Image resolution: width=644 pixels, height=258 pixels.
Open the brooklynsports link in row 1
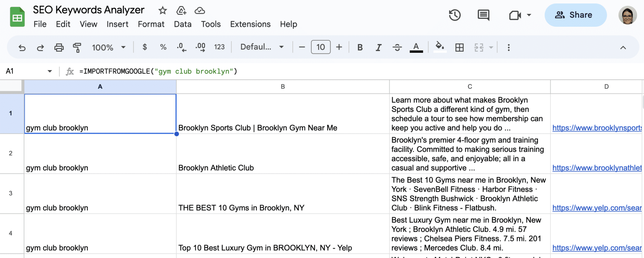(597, 128)
